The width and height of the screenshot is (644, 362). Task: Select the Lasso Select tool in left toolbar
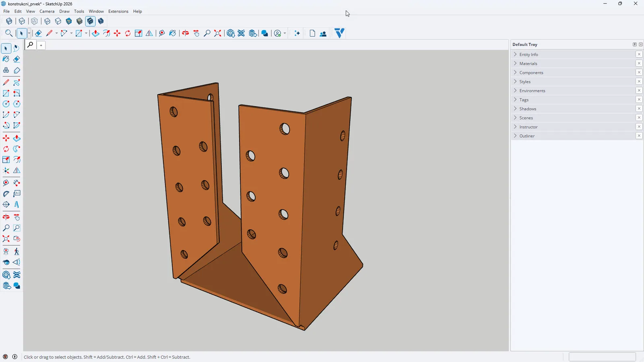point(17,48)
